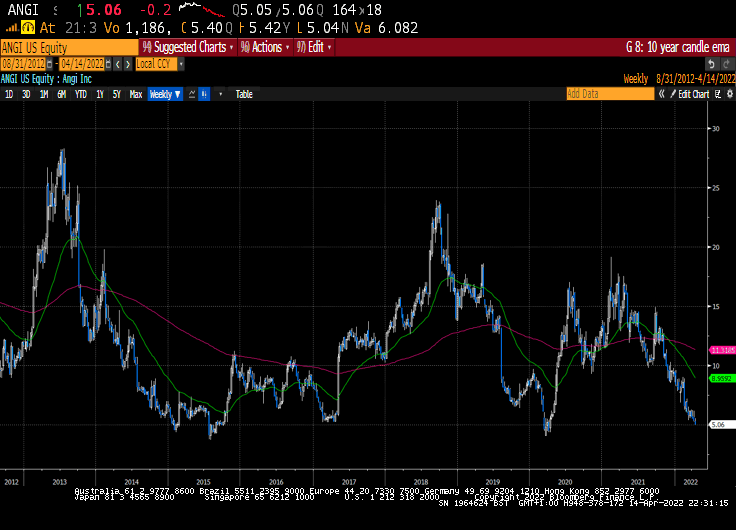Click the G 8: 10 year candle ema title

[677, 47]
